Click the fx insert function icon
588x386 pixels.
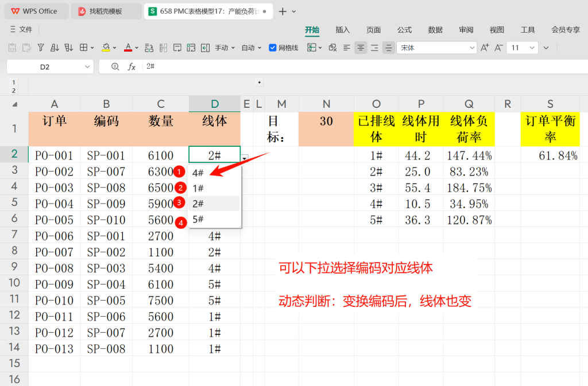[131, 67]
